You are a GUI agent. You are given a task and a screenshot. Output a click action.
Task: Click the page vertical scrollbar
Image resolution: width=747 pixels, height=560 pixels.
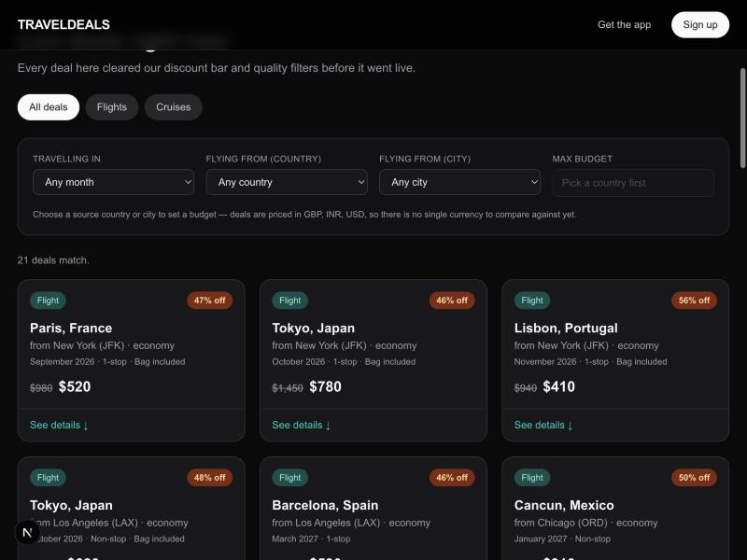[x=742, y=119]
